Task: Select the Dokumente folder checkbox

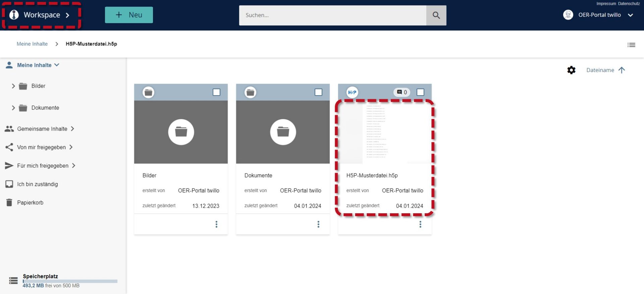Action: (318, 92)
